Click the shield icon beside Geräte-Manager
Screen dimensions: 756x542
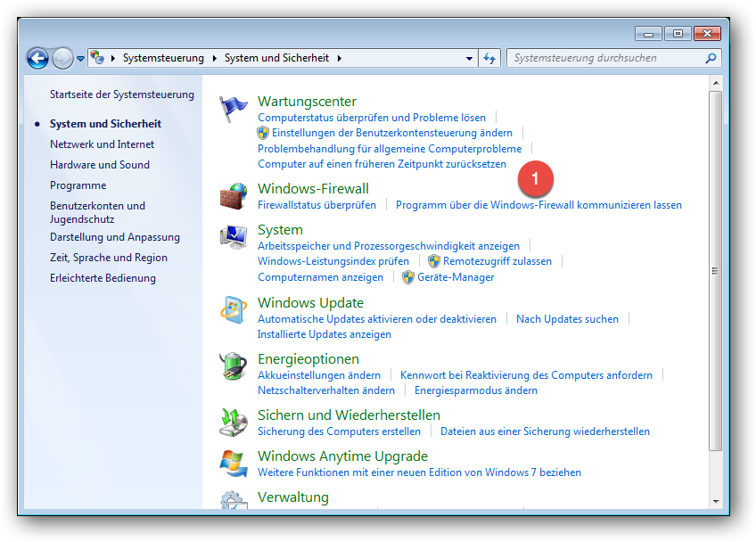(x=408, y=277)
